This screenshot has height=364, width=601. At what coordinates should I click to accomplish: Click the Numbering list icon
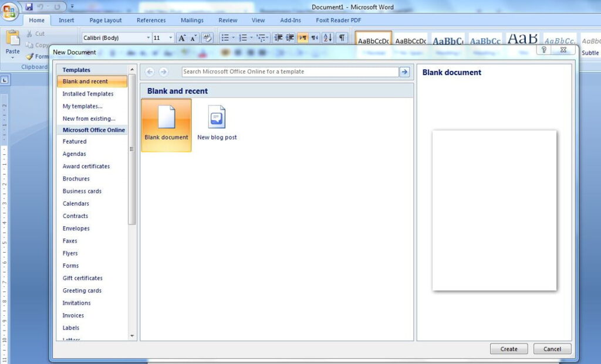coord(243,38)
